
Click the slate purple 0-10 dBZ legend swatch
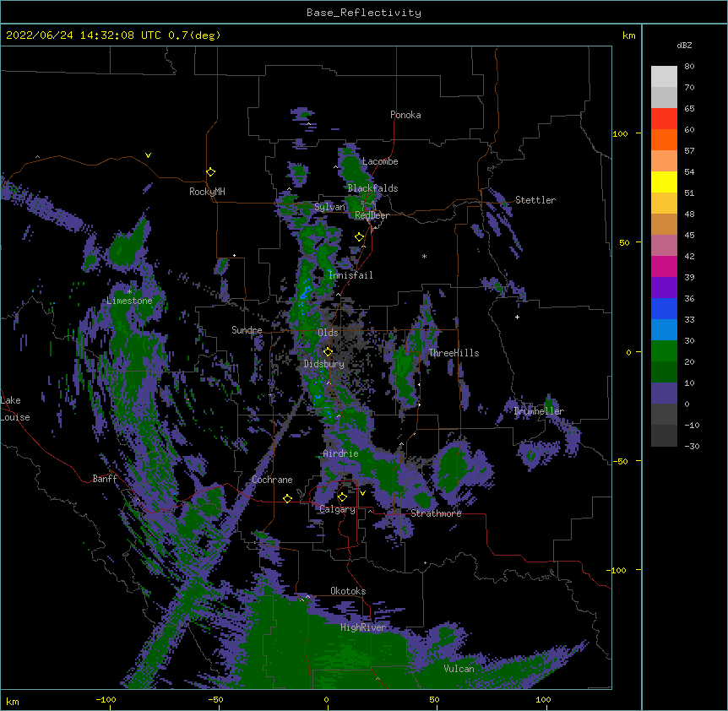click(x=664, y=393)
